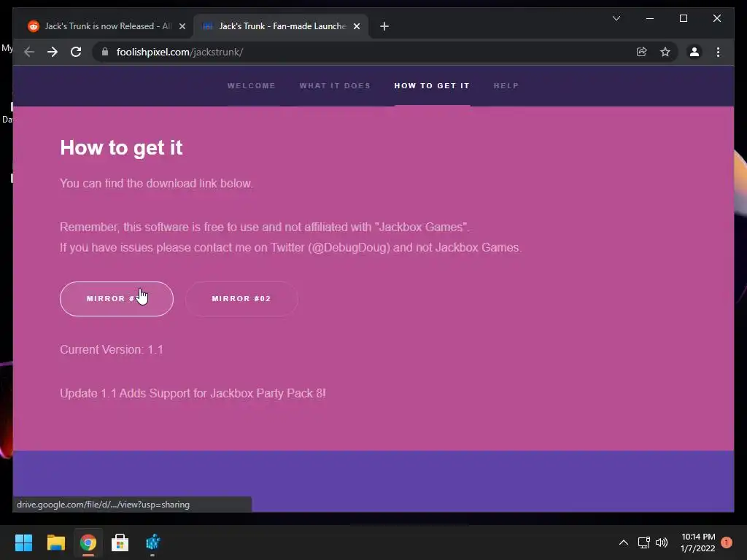Download from the MIRROR #01 button

click(x=117, y=298)
